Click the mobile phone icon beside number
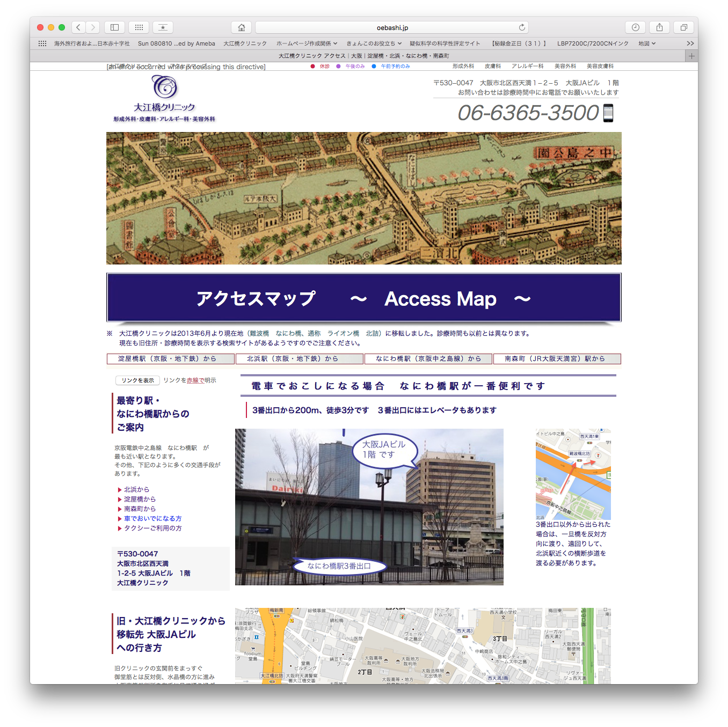Screen dimensions: 728x727 [608, 113]
